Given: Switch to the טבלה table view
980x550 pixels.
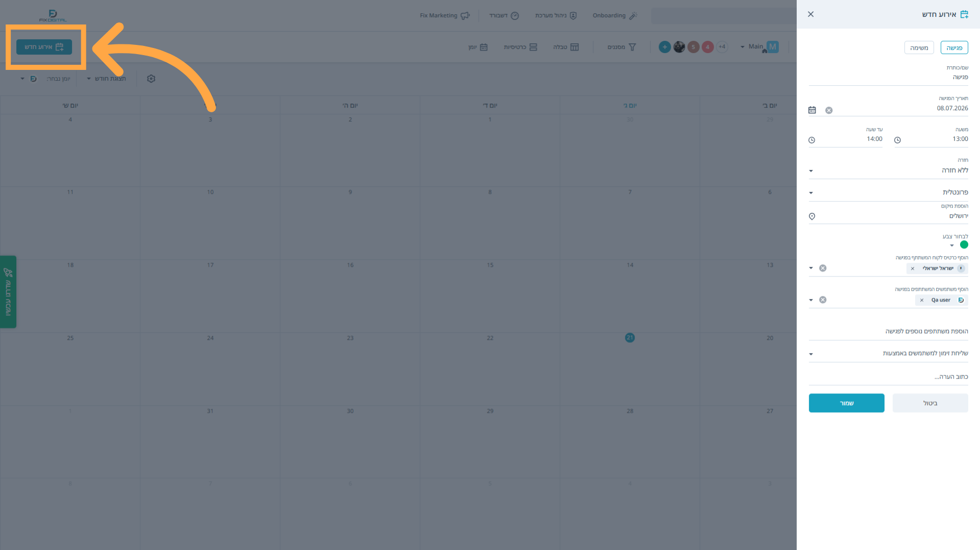Looking at the screenshot, I should point(566,47).
